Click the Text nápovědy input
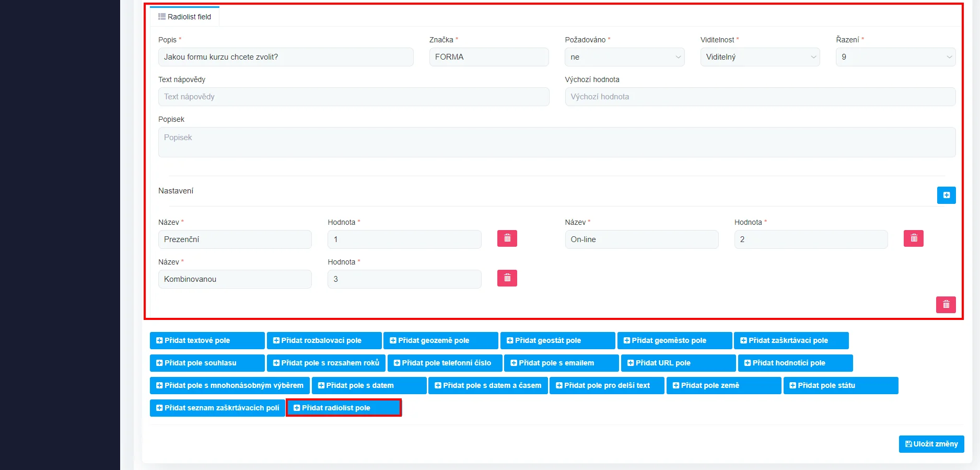980x470 pixels. pyautogui.click(x=353, y=97)
